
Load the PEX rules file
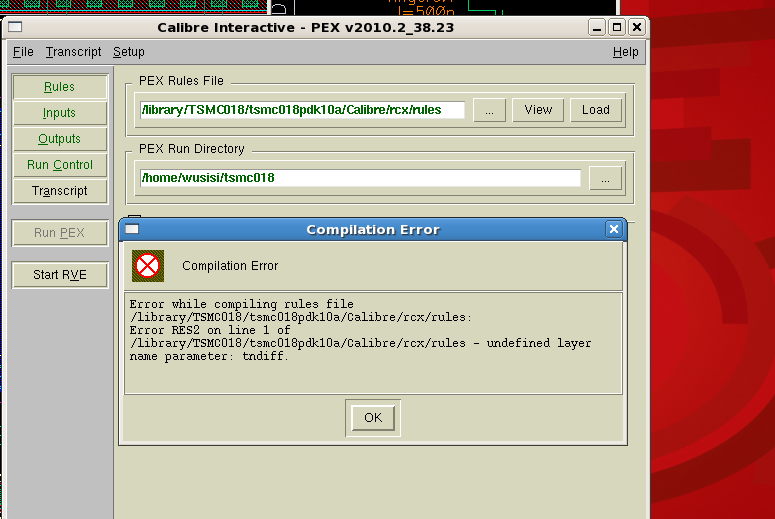596,110
